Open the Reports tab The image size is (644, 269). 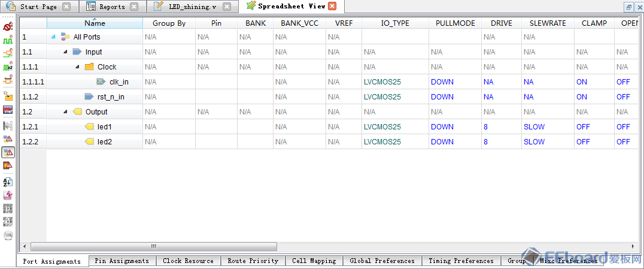click(x=112, y=7)
